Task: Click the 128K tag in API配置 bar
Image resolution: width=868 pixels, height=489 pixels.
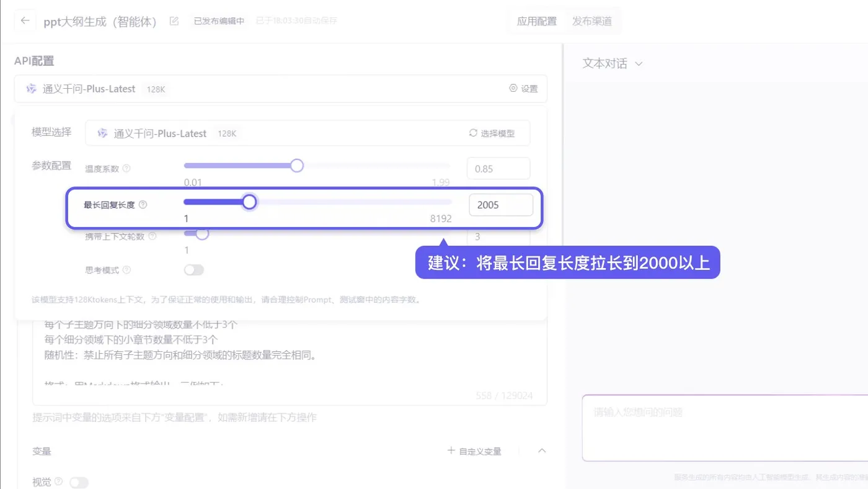Action: coord(156,89)
